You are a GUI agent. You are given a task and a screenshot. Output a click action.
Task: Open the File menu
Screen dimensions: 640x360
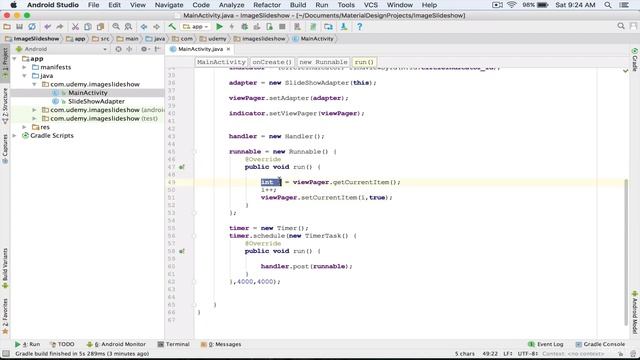pos(93,5)
